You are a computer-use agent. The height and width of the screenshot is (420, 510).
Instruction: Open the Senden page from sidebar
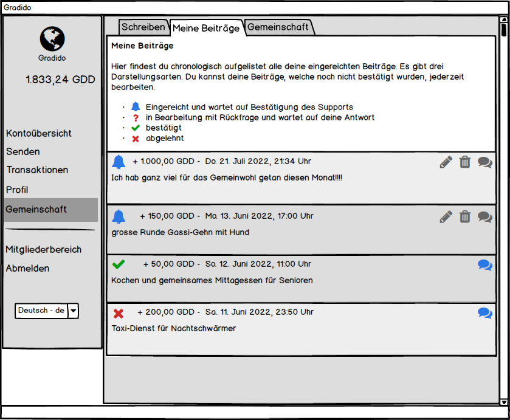tap(23, 152)
